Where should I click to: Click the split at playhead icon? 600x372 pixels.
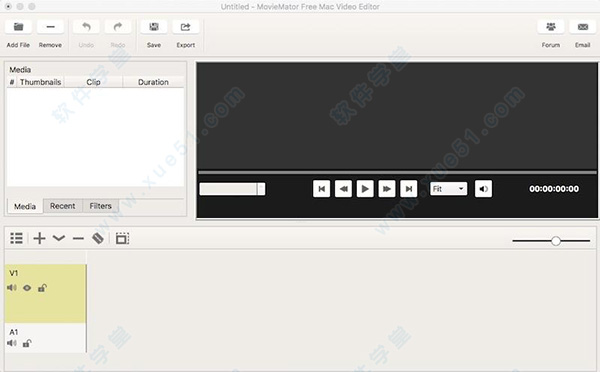coord(98,238)
